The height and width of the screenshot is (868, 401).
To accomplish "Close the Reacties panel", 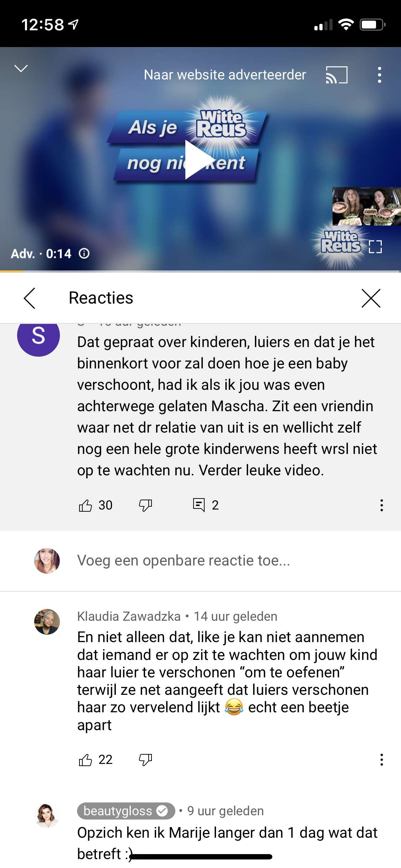I will [x=371, y=298].
